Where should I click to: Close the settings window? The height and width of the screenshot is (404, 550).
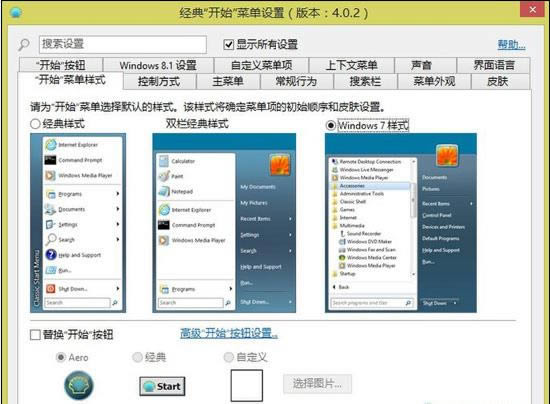tap(532, 9)
